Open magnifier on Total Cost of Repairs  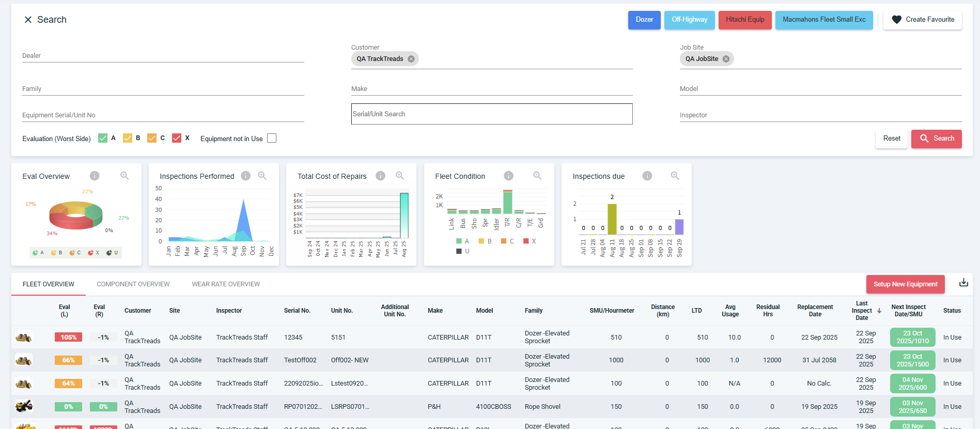click(399, 176)
